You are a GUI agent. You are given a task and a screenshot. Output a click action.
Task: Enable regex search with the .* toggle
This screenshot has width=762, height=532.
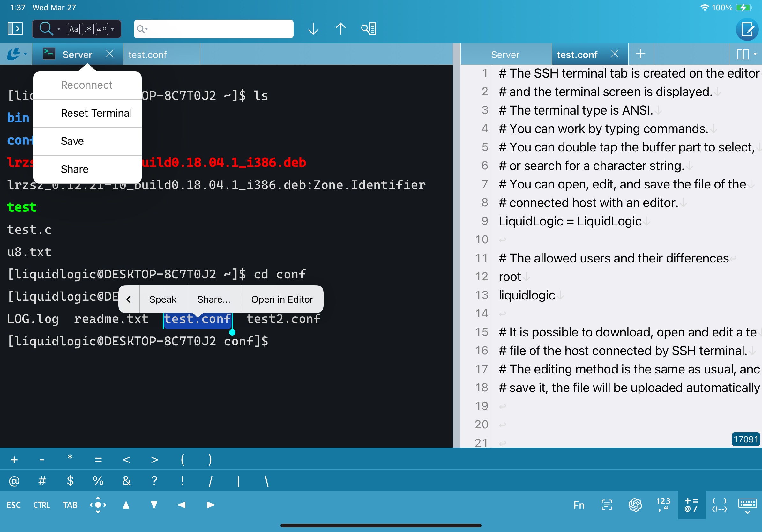coord(87,29)
